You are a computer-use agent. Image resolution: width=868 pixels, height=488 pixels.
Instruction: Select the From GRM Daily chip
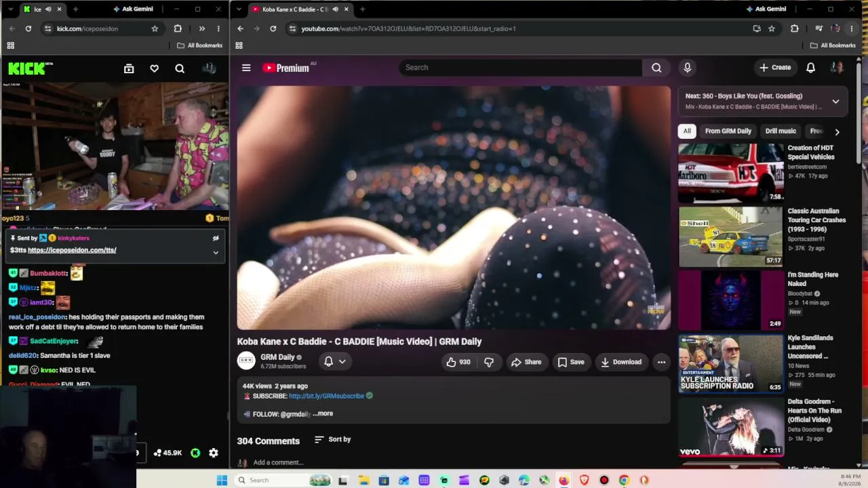pos(728,131)
